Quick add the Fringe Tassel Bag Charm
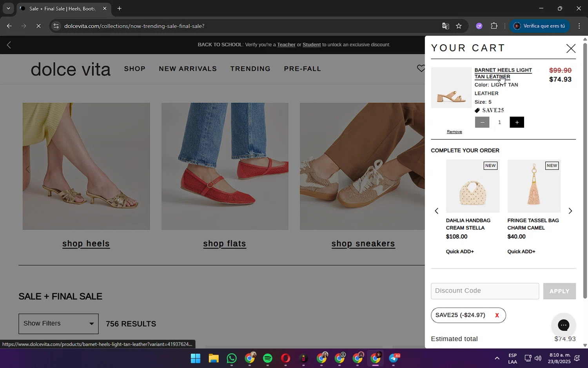This screenshot has height=368, width=588. [x=521, y=251]
